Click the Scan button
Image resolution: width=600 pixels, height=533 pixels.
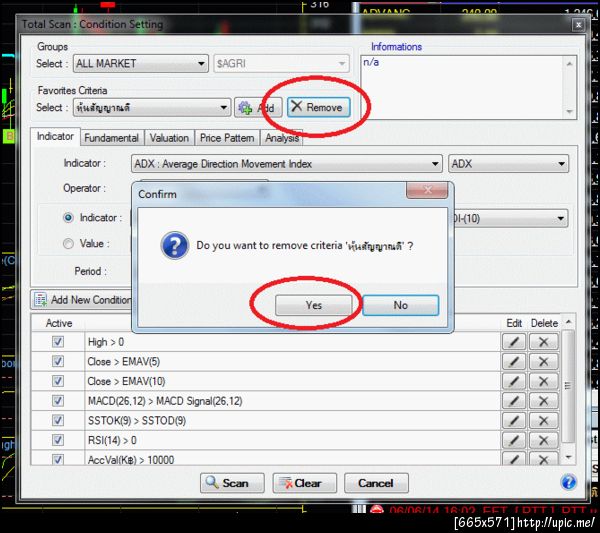click(232, 483)
